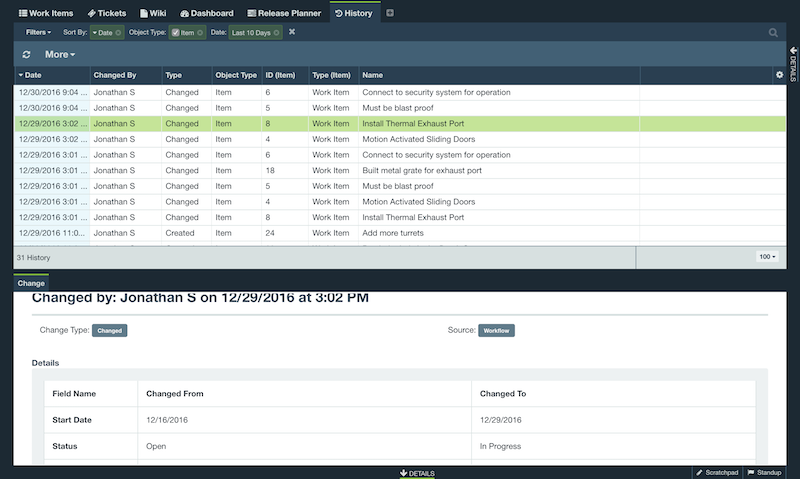Sort by the Date column header

tap(52, 75)
